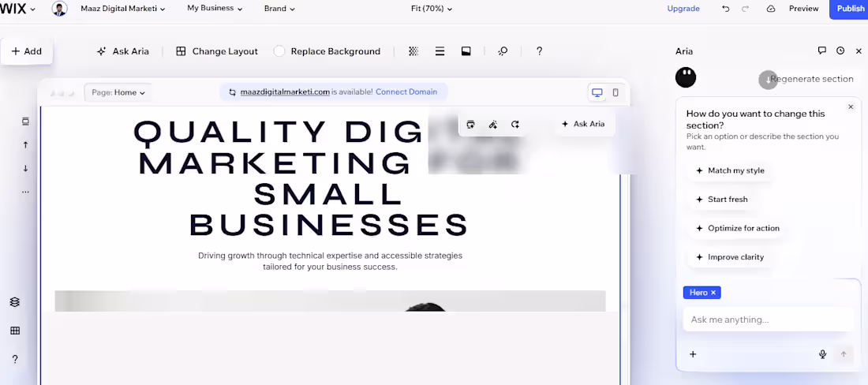Image resolution: width=868 pixels, height=385 pixels.
Task: Click Ask Aria on the floating section bar
Action: click(583, 125)
